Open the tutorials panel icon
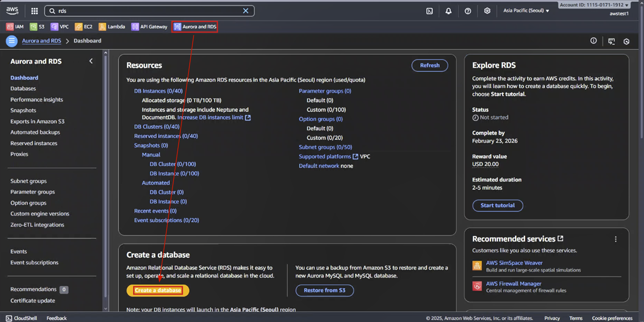 611,41
